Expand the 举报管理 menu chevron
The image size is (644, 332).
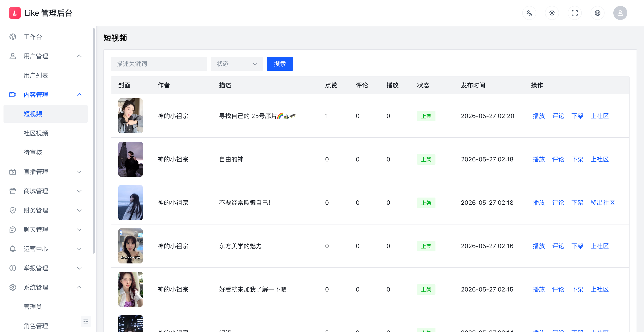pos(79,268)
